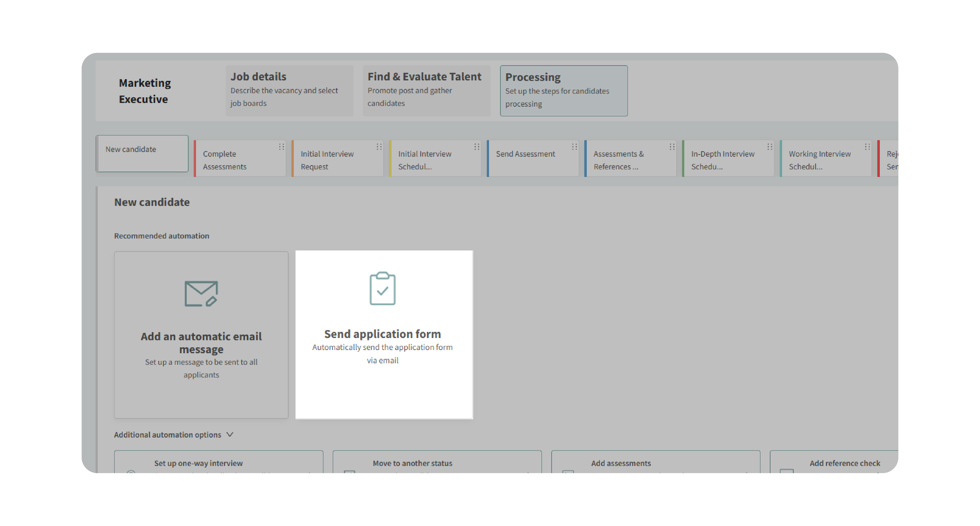Open the Job details tab
This screenshot has width=980, height=526.
point(289,90)
